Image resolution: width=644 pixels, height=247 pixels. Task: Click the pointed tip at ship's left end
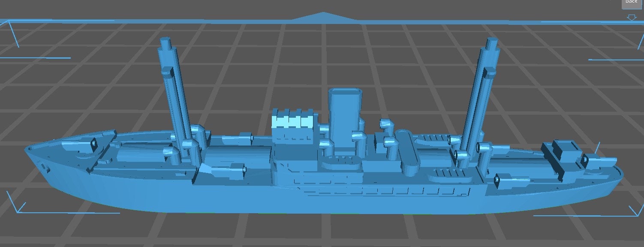click(x=27, y=149)
